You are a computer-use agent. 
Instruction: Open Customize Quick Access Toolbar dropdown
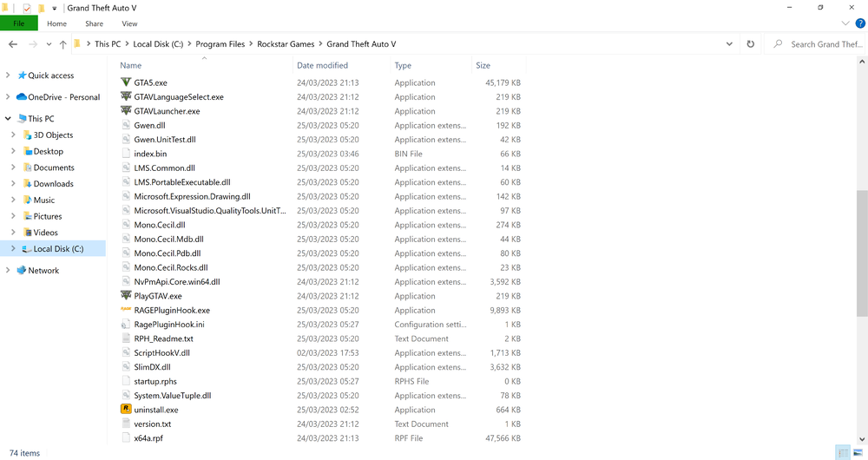click(54, 9)
